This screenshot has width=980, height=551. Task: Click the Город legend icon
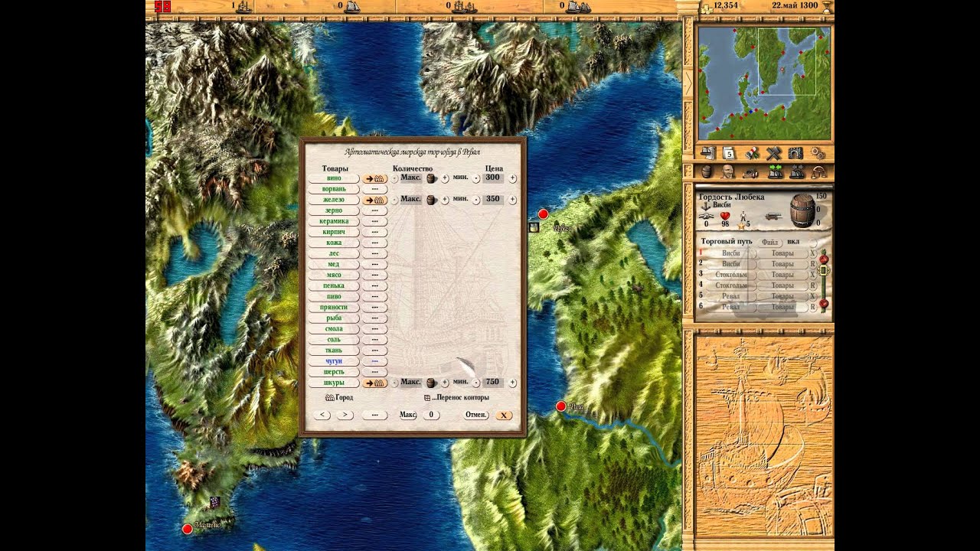[x=330, y=398]
